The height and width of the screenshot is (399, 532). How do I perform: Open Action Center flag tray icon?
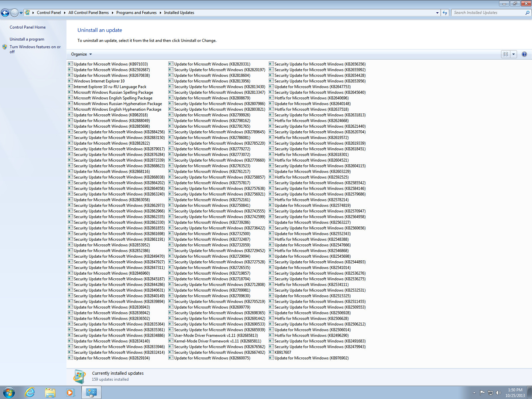482,393
